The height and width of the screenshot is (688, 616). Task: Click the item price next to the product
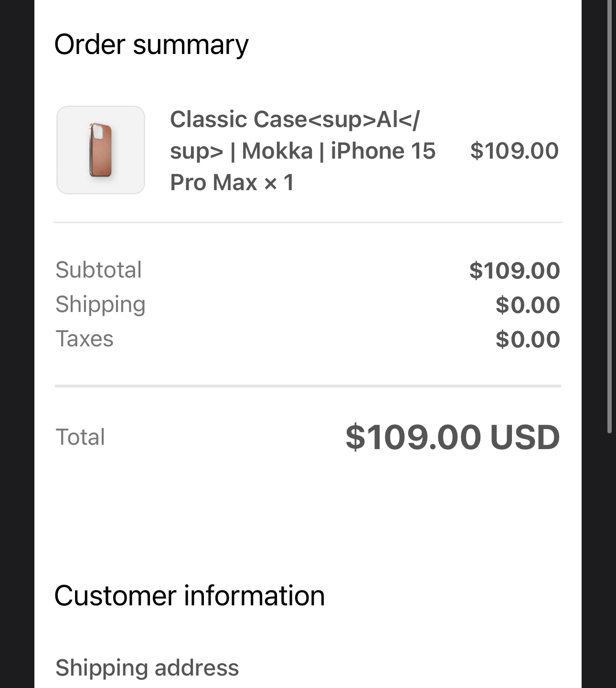pyautogui.click(x=514, y=151)
